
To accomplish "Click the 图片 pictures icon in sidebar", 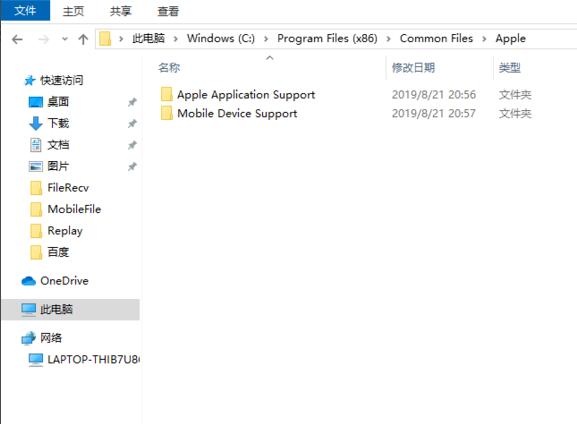I will (36, 166).
